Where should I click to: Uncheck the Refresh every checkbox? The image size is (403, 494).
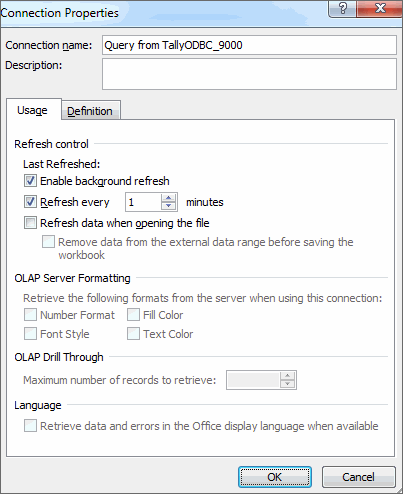click(30, 202)
